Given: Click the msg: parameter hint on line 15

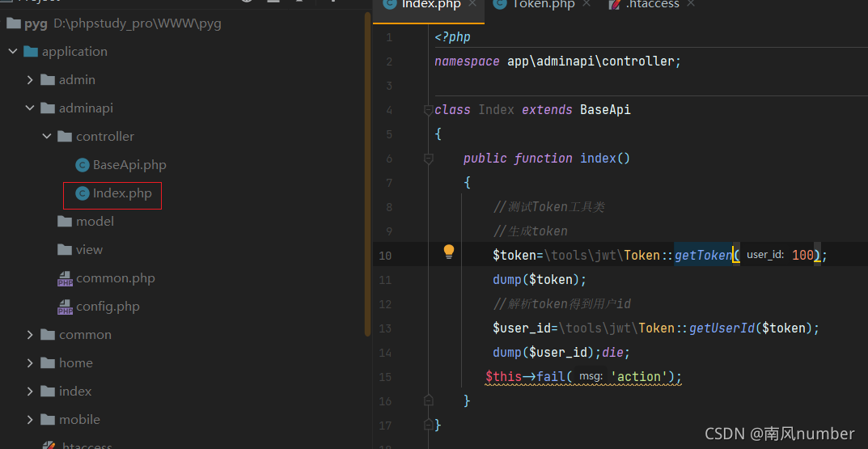Looking at the screenshot, I should click(x=591, y=377).
